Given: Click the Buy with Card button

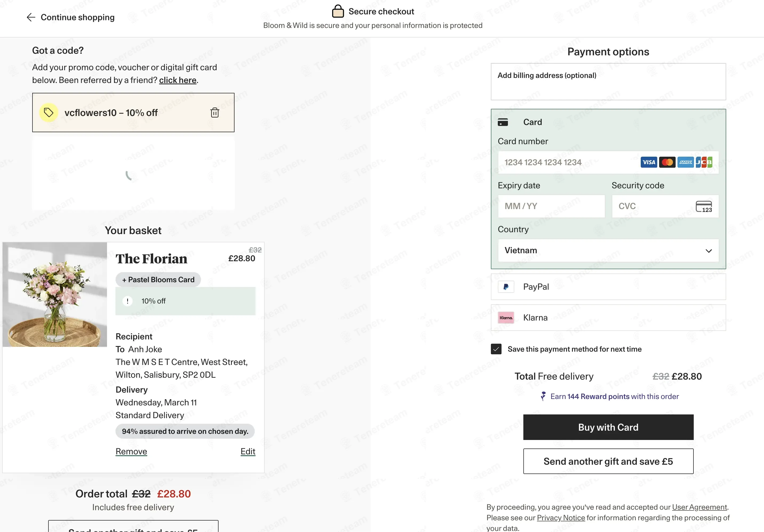Looking at the screenshot, I should coord(608,427).
